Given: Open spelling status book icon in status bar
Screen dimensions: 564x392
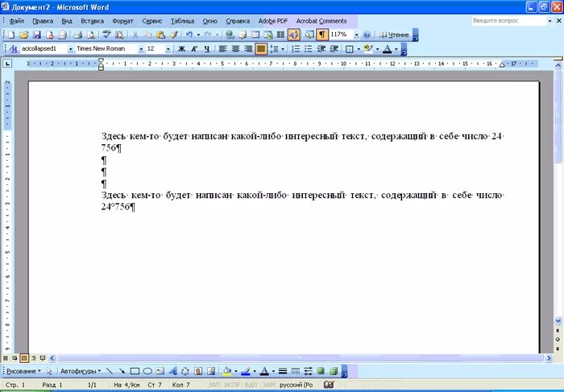Looking at the screenshot, I should click(x=329, y=385).
